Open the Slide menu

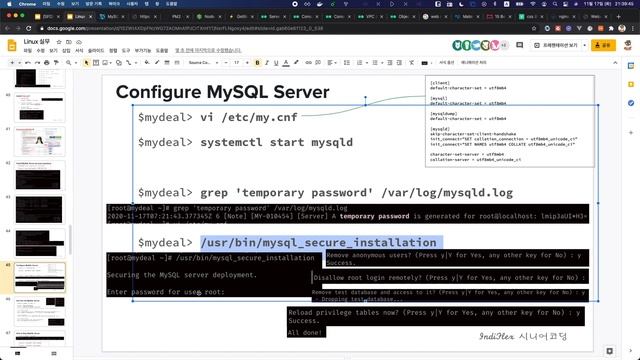tap(96, 51)
